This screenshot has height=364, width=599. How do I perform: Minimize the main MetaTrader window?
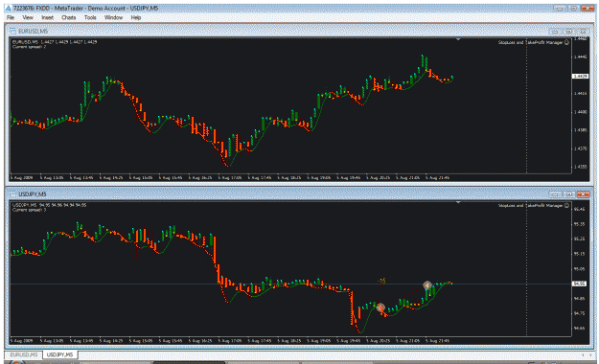tap(560, 8)
